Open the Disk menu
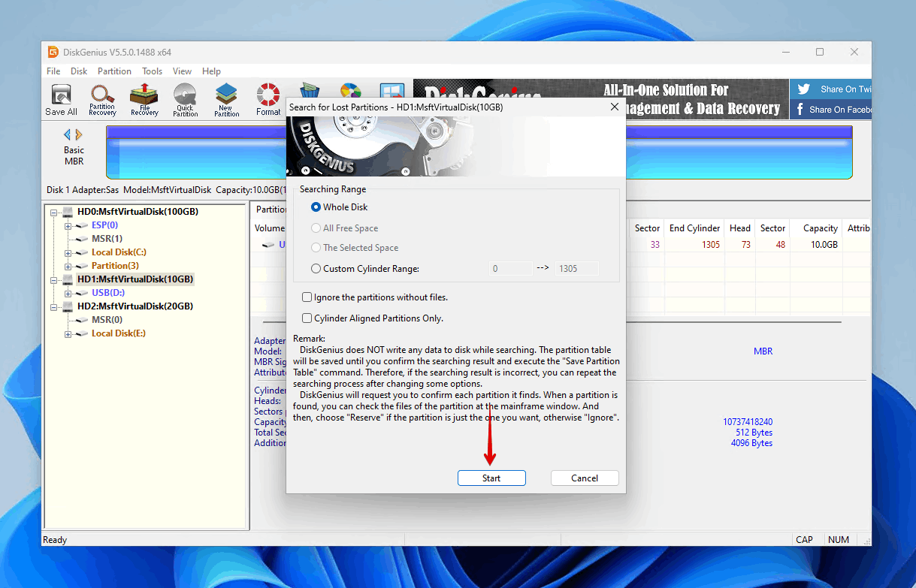Viewport: 916px width, 588px height. point(79,71)
